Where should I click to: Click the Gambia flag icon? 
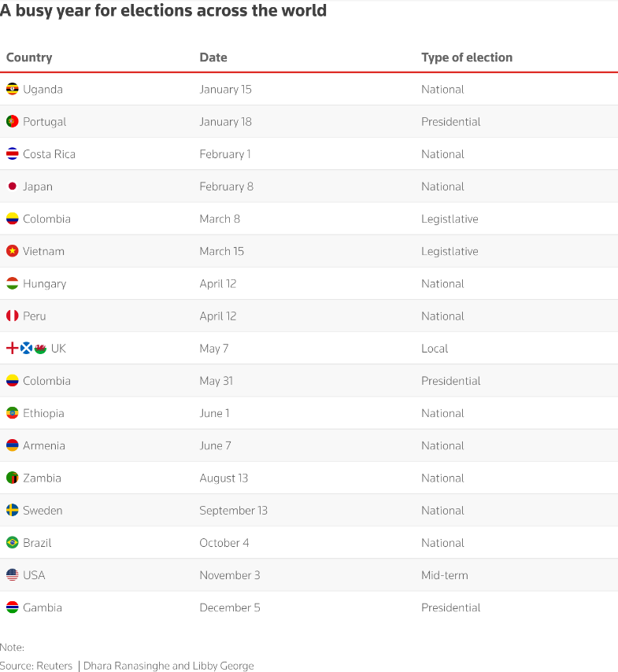[12, 607]
